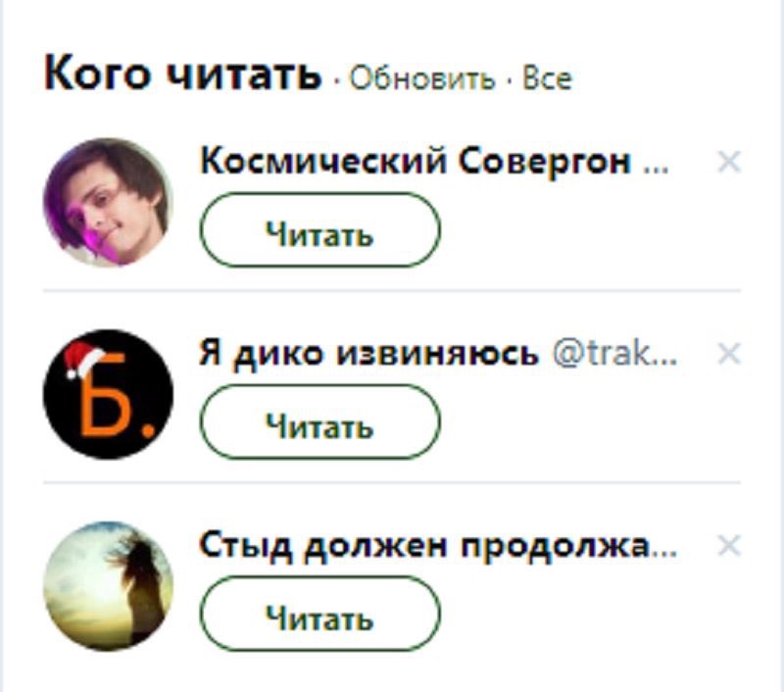The image size is (784, 692).
Task: Open the Космический Совергон account name
Action: tap(416, 161)
